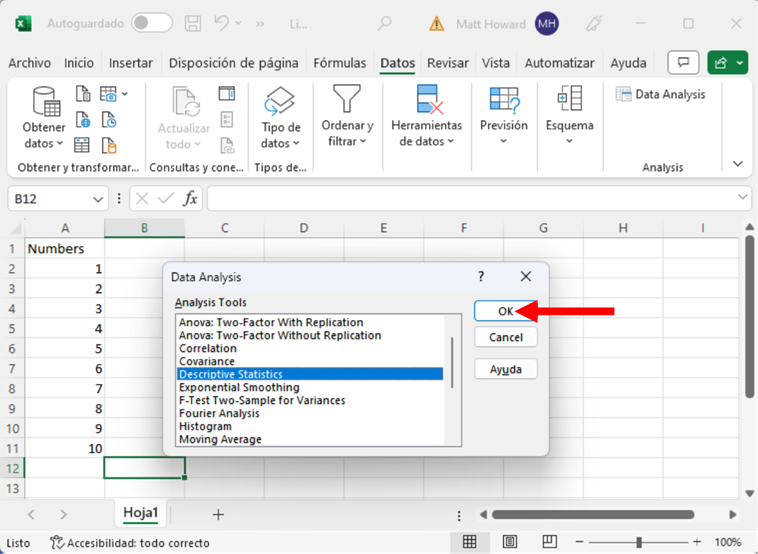Image resolution: width=758 pixels, height=554 pixels.
Task: Click the Herramientas de datos icon
Action: pyautogui.click(x=427, y=100)
